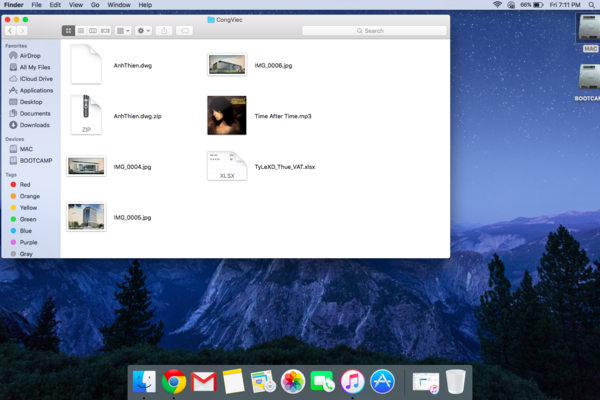The height and width of the screenshot is (400, 600).
Task: Click the Edit Tags toolbar button
Action: 185,31
